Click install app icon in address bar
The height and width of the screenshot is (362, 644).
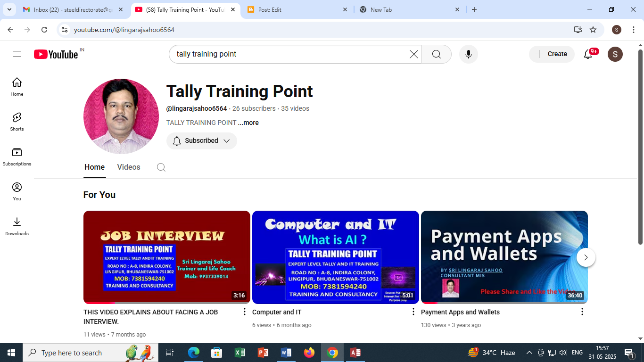[x=578, y=30]
